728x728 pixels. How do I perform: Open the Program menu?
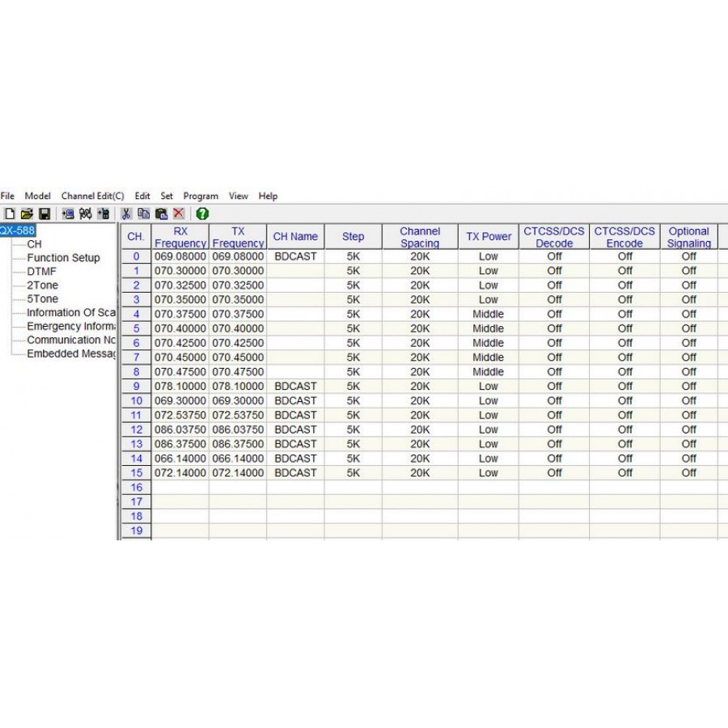pyautogui.click(x=201, y=196)
